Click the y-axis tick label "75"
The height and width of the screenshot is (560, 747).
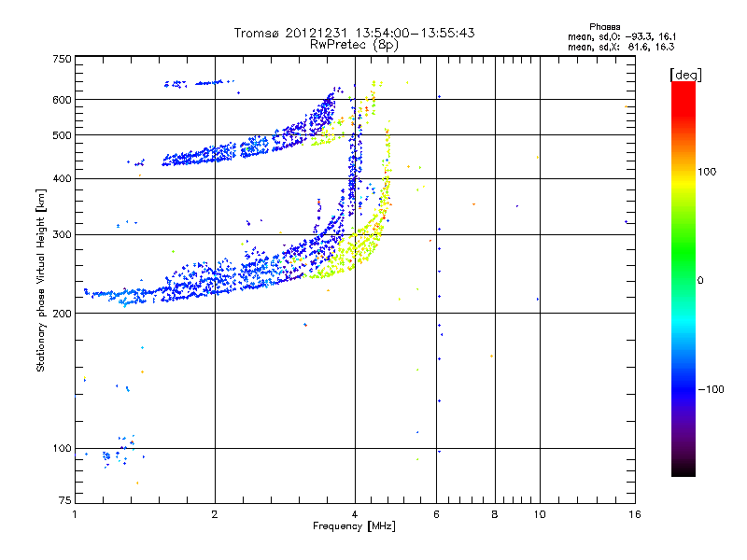[x=65, y=500]
